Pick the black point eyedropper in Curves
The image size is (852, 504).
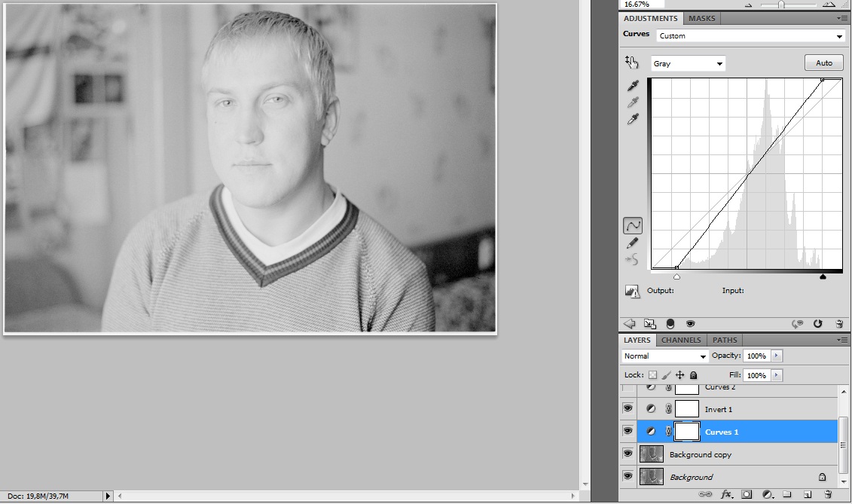[x=633, y=86]
